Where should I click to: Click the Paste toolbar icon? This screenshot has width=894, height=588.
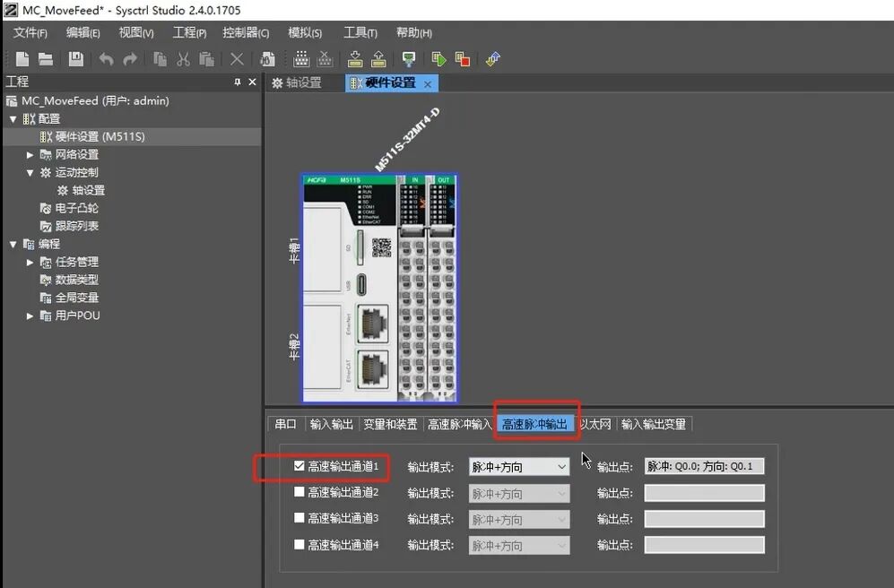(x=206, y=58)
